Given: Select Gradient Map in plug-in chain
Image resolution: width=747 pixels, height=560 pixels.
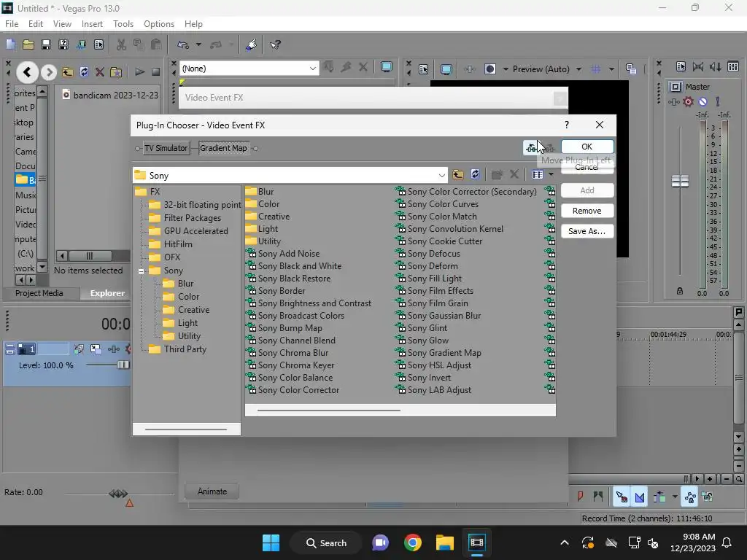Looking at the screenshot, I should (x=223, y=148).
